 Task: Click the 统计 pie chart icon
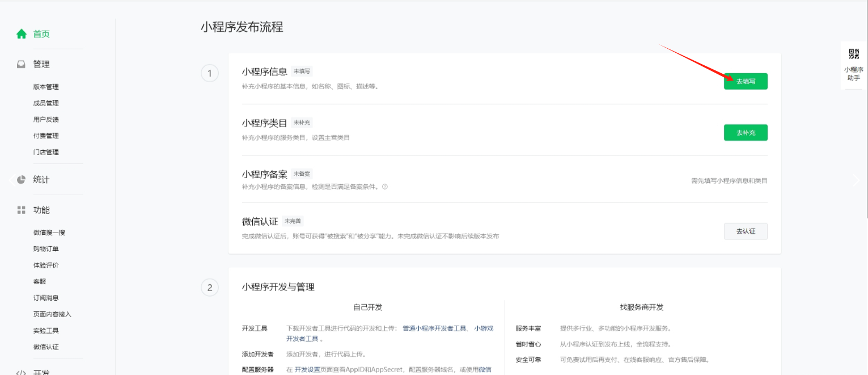[x=22, y=180]
